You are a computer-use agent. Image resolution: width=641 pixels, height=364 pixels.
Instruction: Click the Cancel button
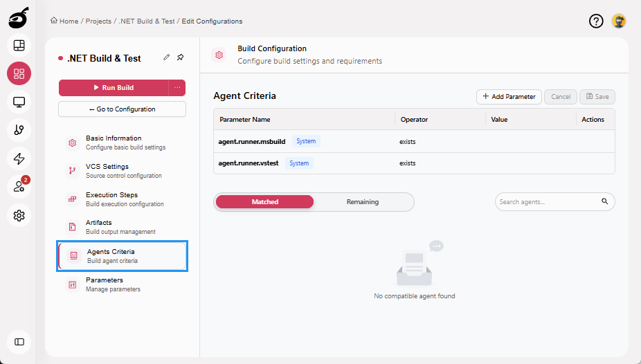tap(561, 97)
